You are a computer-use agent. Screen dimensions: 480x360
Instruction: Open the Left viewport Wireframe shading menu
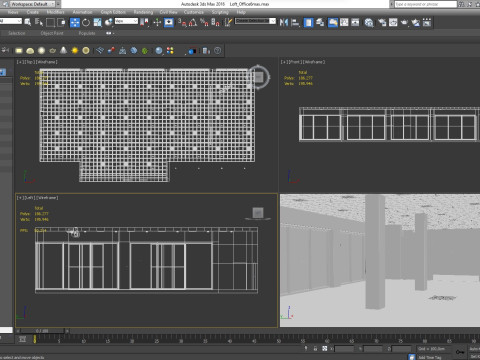[47, 198]
